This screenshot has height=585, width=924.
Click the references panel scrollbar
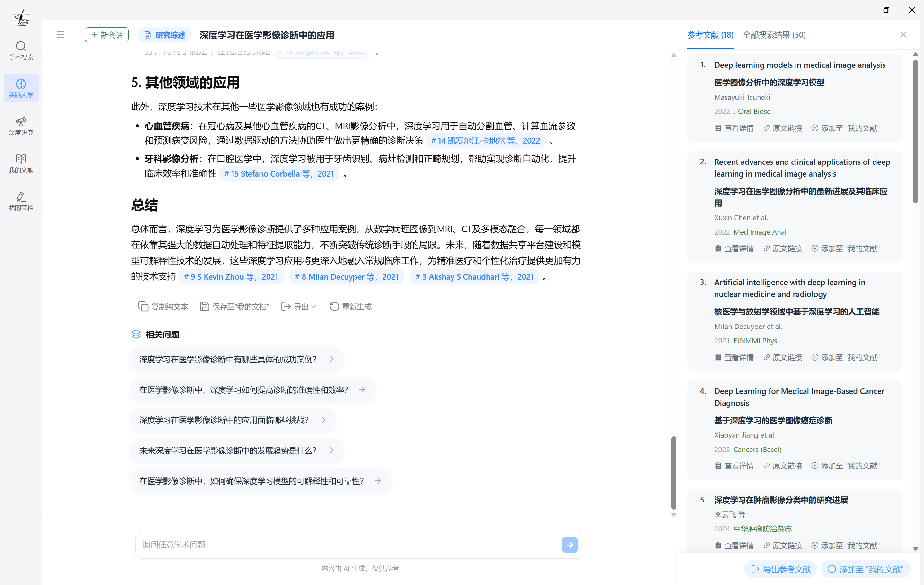(x=916, y=131)
